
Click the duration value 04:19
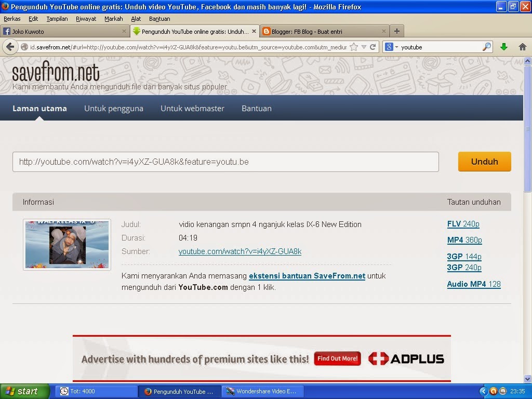tap(188, 238)
